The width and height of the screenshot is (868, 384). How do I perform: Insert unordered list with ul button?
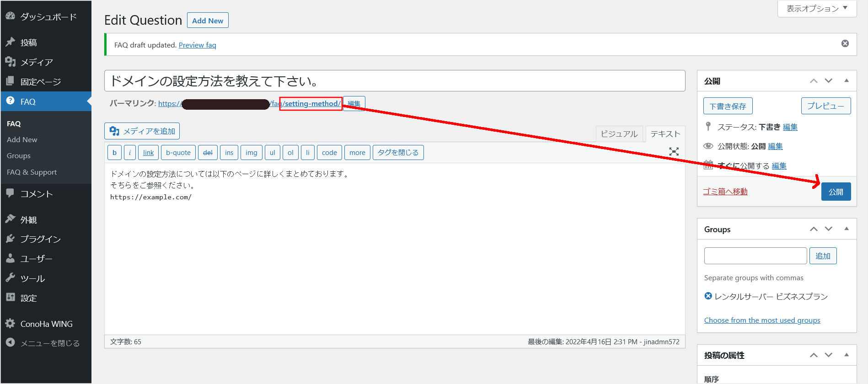pyautogui.click(x=273, y=153)
